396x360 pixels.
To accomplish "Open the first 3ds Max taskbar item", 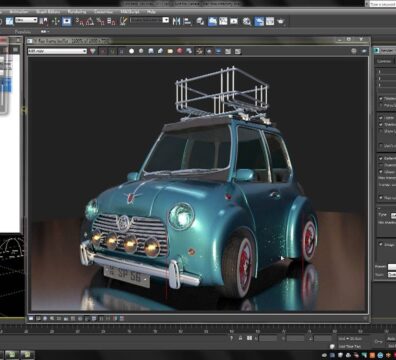I will [x=12, y=354].
